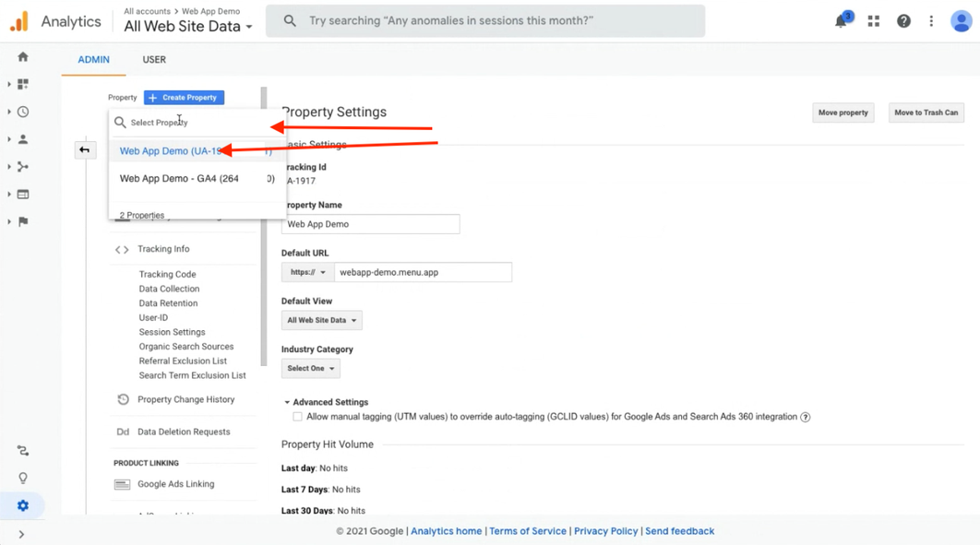Click Create Property button
The width and height of the screenshot is (980, 545).
[184, 98]
